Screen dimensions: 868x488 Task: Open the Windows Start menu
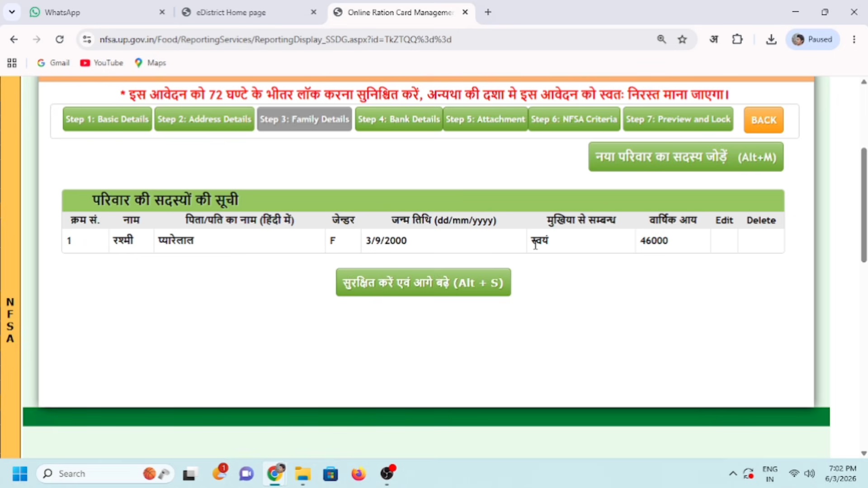pyautogui.click(x=20, y=474)
